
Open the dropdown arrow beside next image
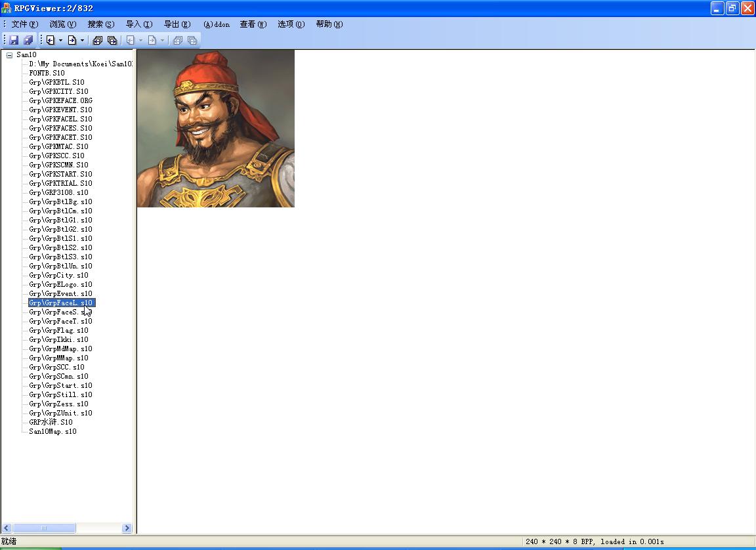[x=82, y=40]
